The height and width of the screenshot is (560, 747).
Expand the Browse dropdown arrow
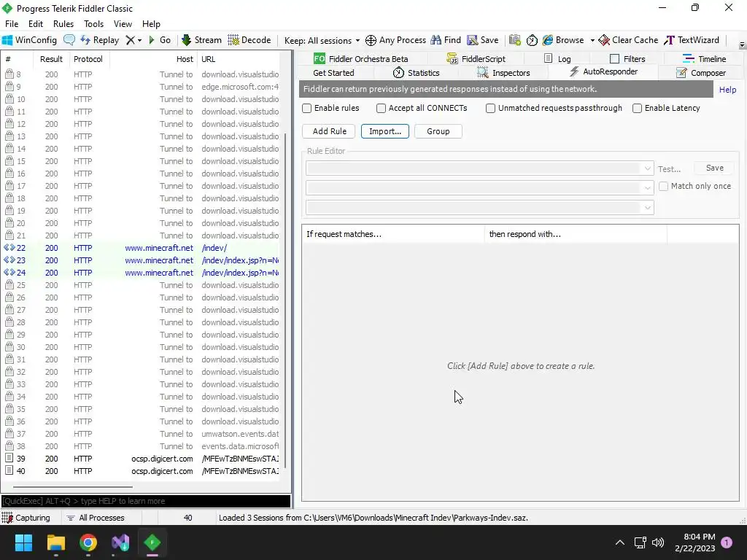pyautogui.click(x=592, y=41)
